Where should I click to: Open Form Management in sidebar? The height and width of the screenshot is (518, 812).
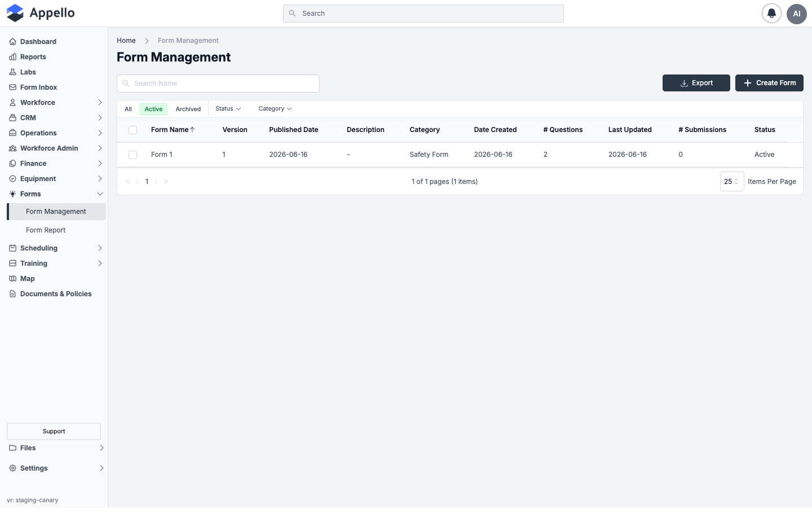point(56,212)
